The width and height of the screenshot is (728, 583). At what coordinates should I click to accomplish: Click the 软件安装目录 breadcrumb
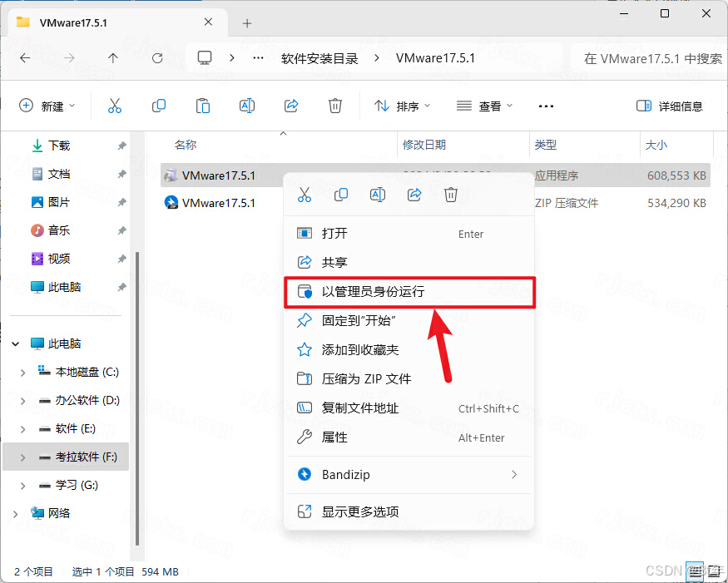319,58
